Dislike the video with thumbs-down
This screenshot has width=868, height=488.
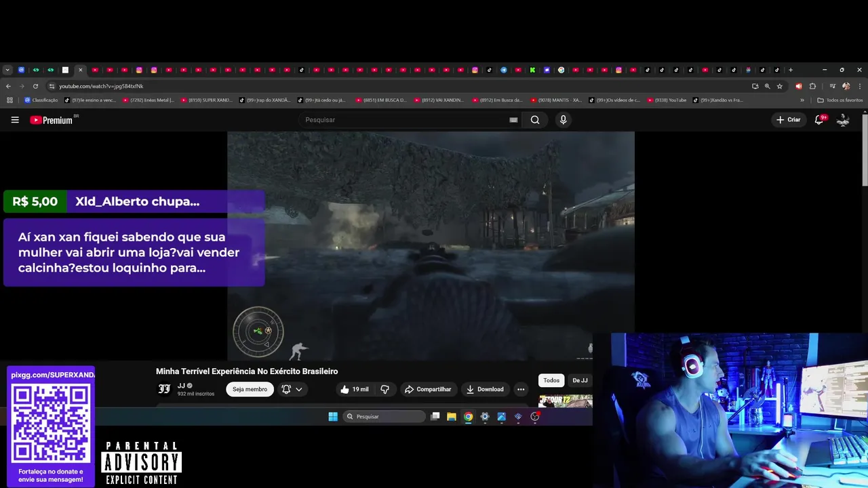[384, 389]
